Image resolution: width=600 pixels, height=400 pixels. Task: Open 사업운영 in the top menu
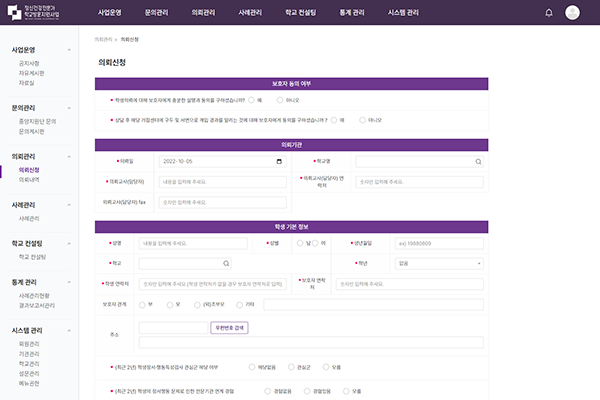[x=109, y=13]
